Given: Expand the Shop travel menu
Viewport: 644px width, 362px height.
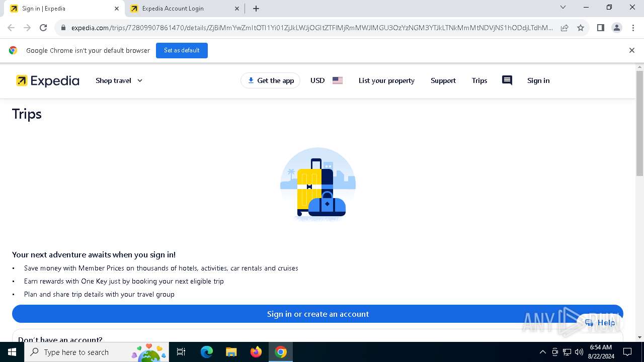Looking at the screenshot, I should click(x=119, y=80).
